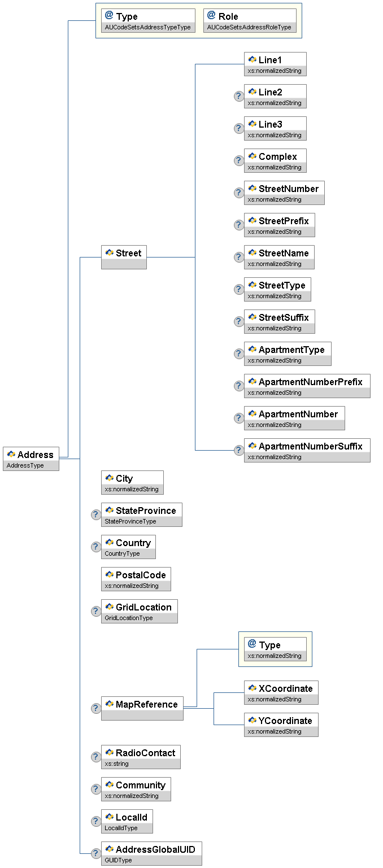This screenshot has height=868, width=383.
Task: Click the question mark icon beside MapReference
Action: coord(96,708)
